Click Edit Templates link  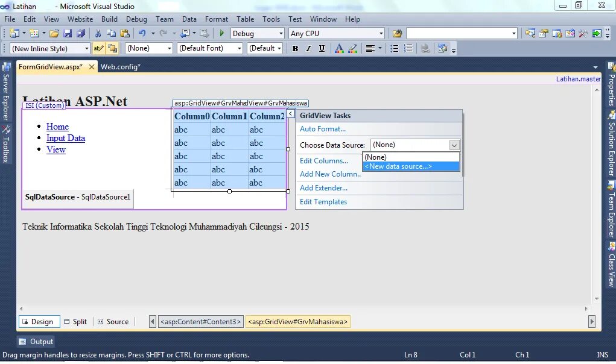point(323,202)
